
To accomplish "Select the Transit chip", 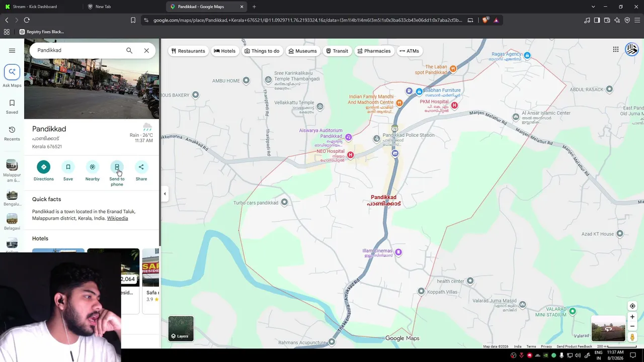I will (x=337, y=51).
